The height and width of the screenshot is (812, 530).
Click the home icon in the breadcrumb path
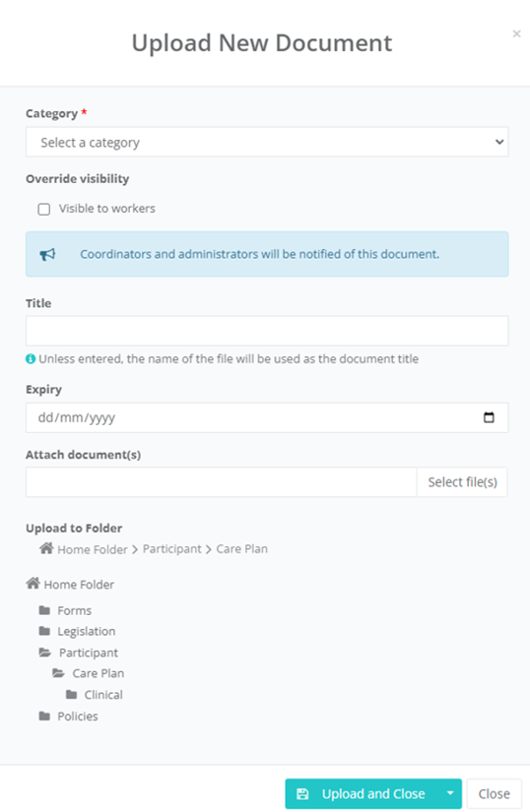[46, 548]
